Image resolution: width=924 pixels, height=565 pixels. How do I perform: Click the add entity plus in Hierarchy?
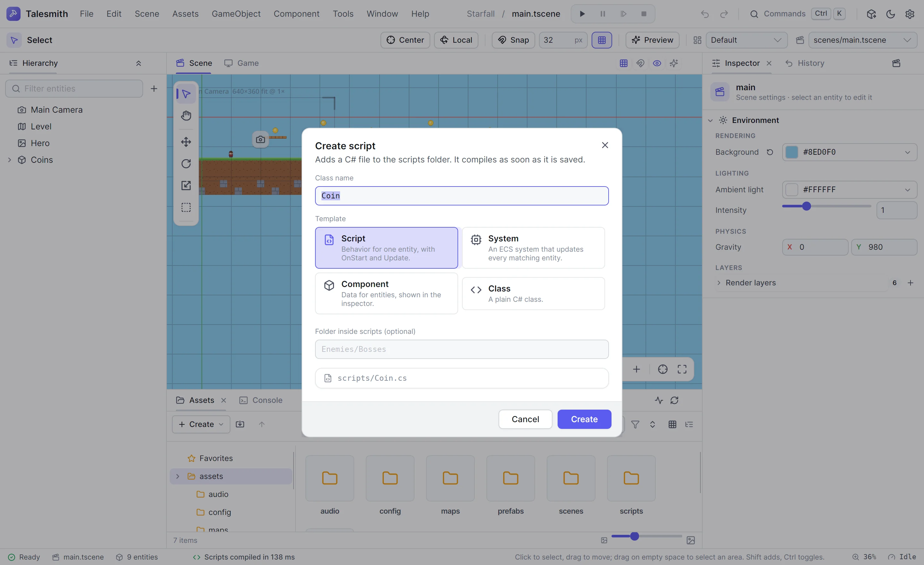point(154,89)
